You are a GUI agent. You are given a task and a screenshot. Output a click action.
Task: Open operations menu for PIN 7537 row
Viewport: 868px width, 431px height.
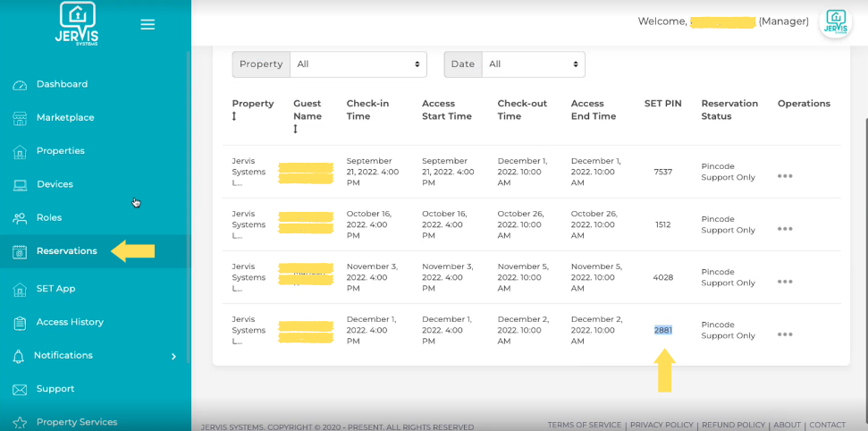(x=784, y=176)
